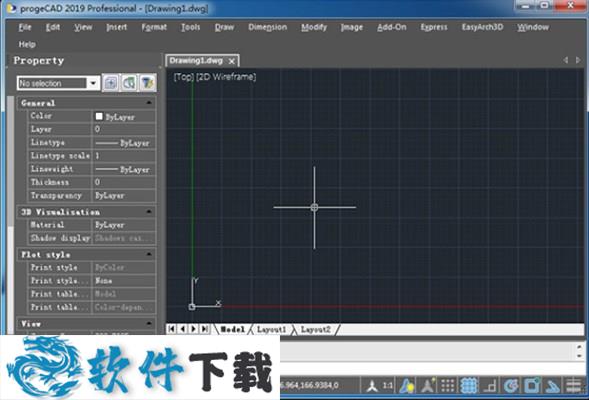Jump to last layout tab arrow
Viewport: 589px width, 400px height.
204,329
